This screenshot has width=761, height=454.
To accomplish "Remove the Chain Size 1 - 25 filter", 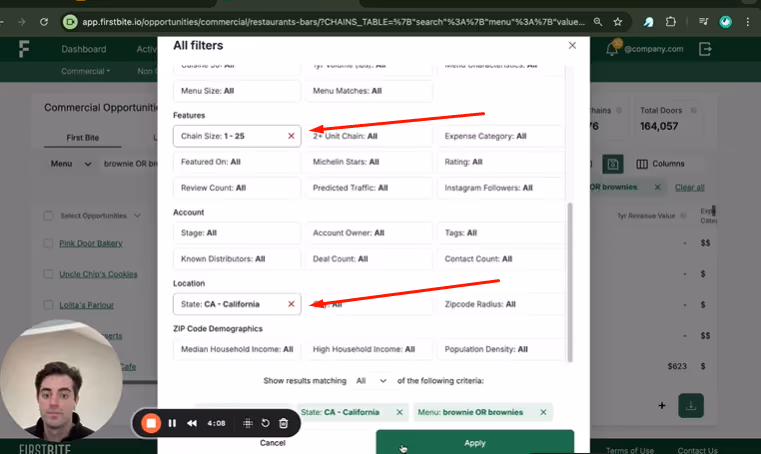I will 291,136.
